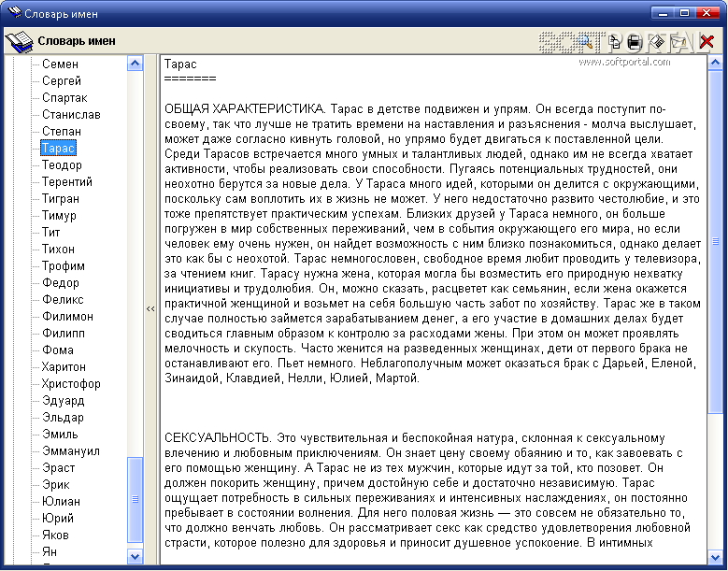728x571 pixels.
Task: Click name list scrollbar up arrow
Action: tap(135, 64)
